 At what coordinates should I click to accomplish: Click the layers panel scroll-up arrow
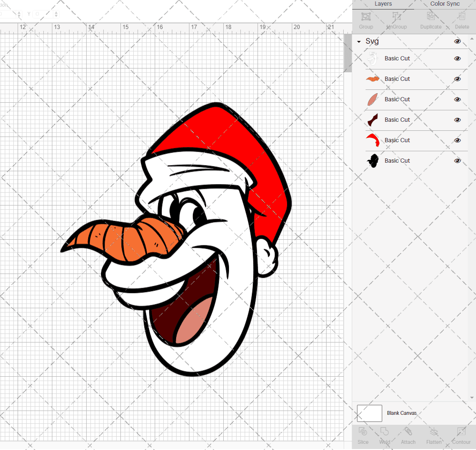(x=471, y=39)
